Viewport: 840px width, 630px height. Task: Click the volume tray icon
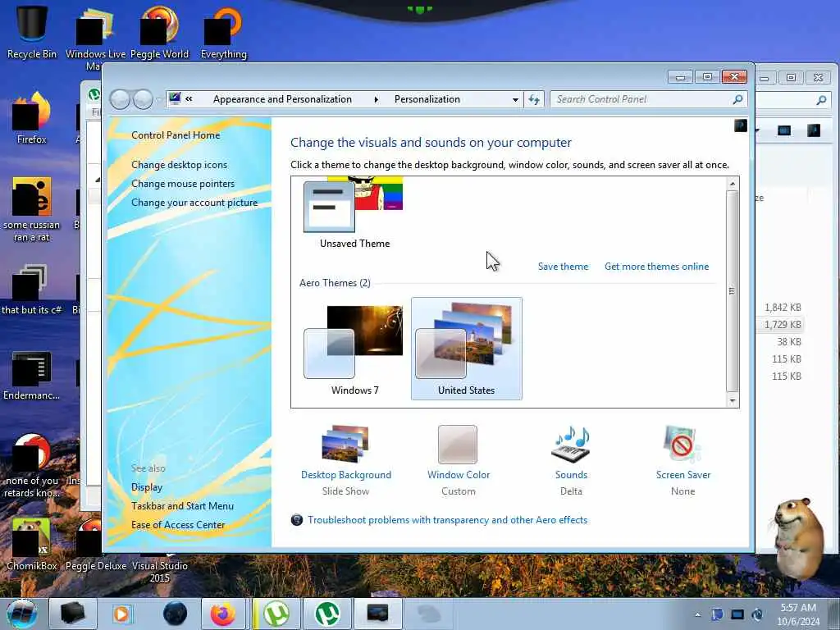pyautogui.click(x=757, y=614)
